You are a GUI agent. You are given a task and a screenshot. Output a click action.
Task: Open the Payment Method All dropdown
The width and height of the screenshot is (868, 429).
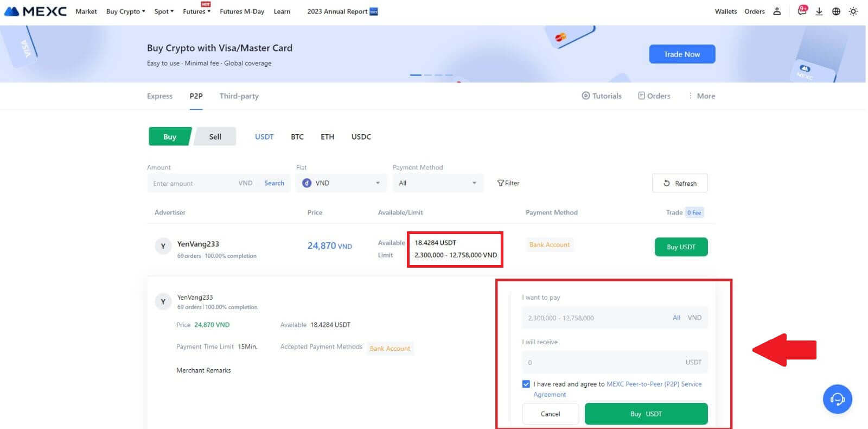pos(437,183)
